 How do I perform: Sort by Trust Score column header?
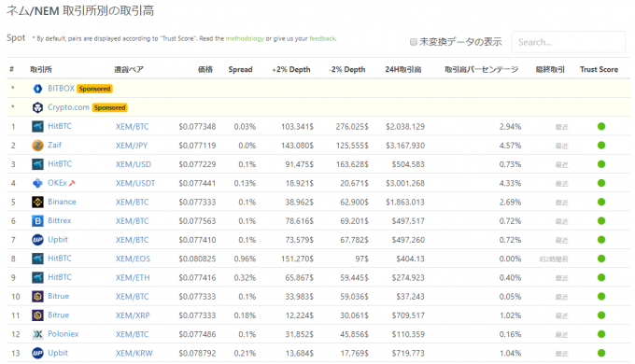coord(599,69)
